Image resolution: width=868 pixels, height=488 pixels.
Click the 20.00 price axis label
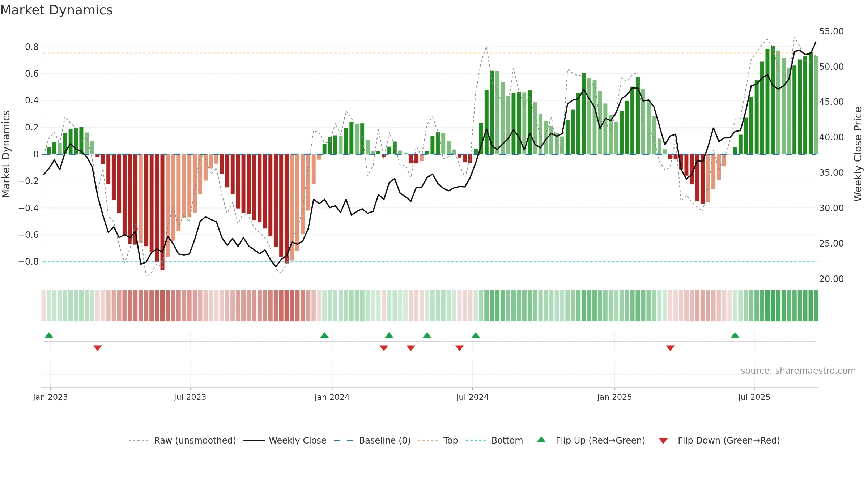pos(831,279)
